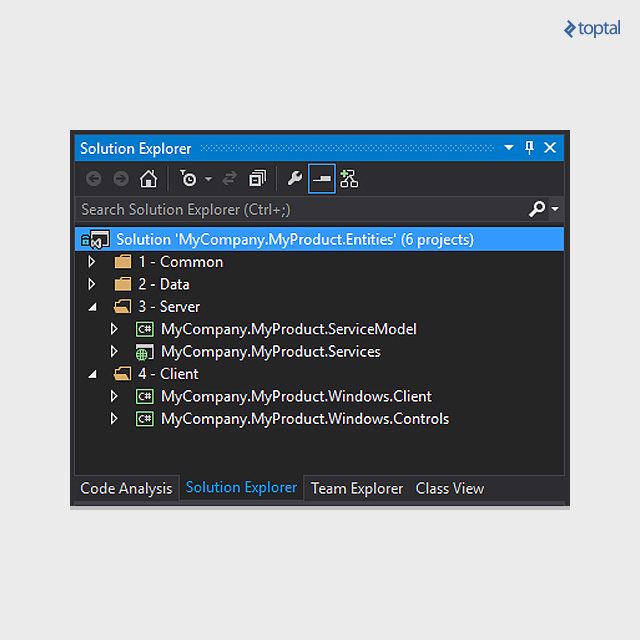Expand the 2 - Data folder
Image resolution: width=640 pixels, height=640 pixels.
click(x=92, y=284)
